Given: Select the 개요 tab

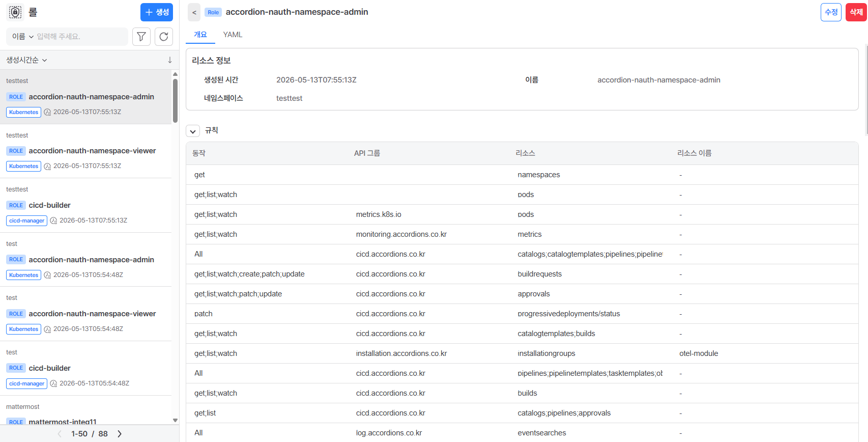Looking at the screenshot, I should [200, 35].
